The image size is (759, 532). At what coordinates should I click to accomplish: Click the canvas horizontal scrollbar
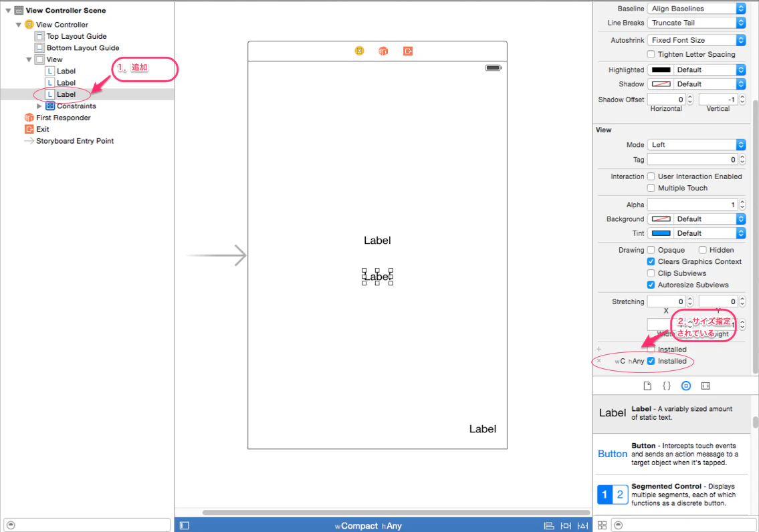(396, 512)
